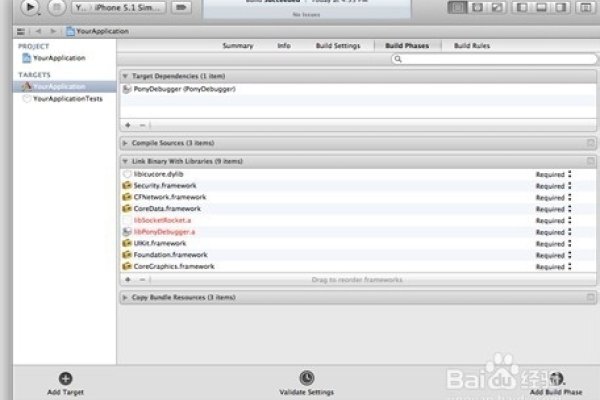This screenshot has height=400, width=600.
Task: Click the Add Target plus icon
Action: click(x=65, y=378)
